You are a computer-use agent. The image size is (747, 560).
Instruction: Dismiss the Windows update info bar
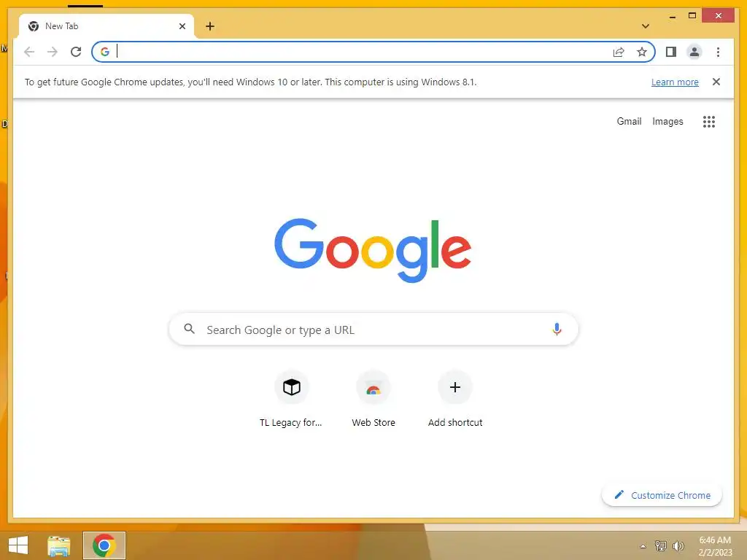(716, 82)
